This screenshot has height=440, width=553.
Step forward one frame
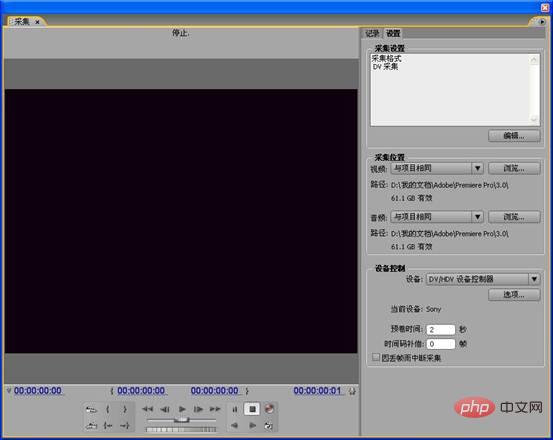tap(198, 409)
